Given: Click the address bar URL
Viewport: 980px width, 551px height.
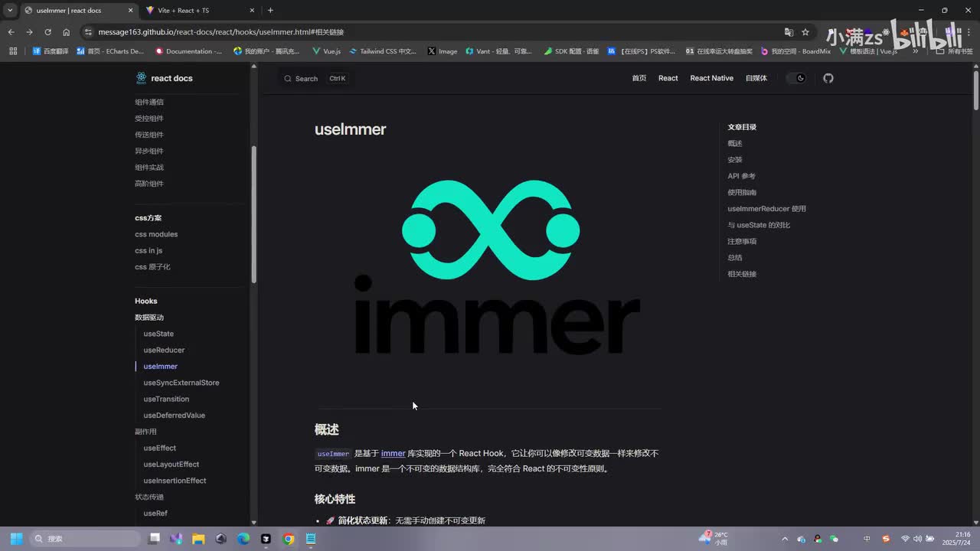Looking at the screenshot, I should (x=221, y=32).
